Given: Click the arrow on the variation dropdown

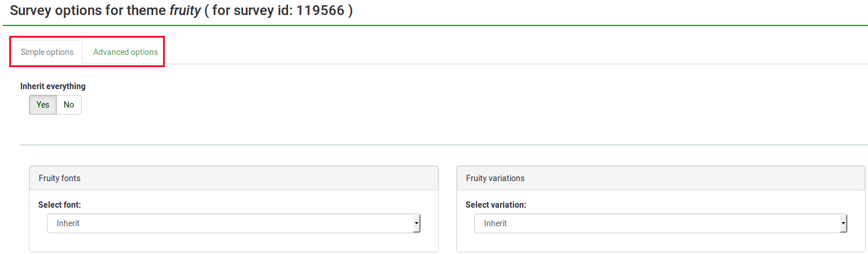Looking at the screenshot, I should 843,223.
